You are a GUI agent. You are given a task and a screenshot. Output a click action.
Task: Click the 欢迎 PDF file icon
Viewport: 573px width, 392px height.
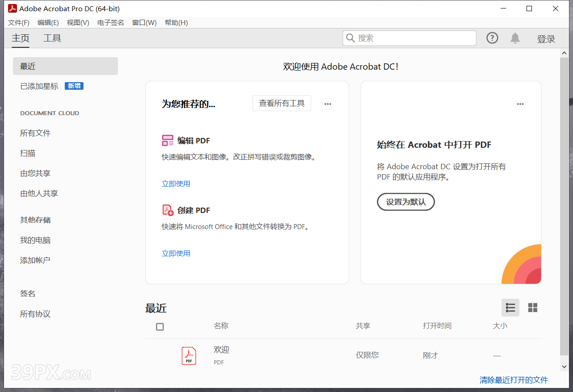[189, 356]
